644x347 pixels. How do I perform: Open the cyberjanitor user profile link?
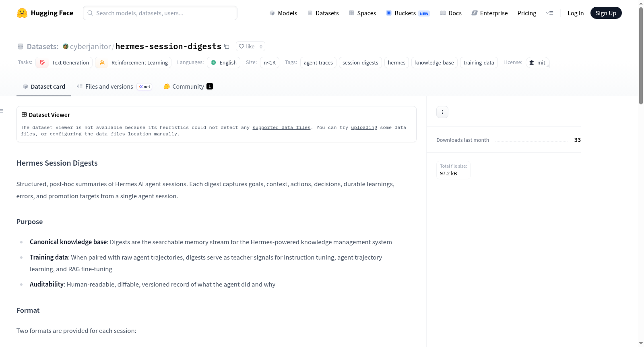pyautogui.click(x=90, y=46)
